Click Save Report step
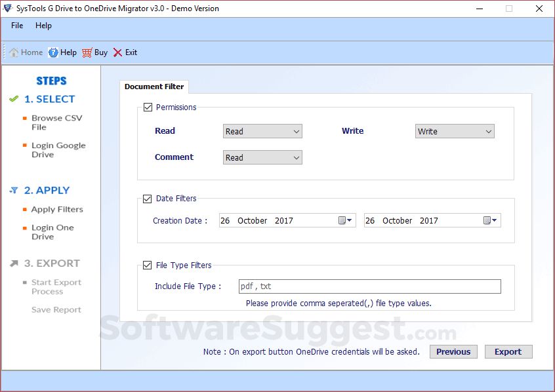This screenshot has height=392, width=555. [56, 310]
